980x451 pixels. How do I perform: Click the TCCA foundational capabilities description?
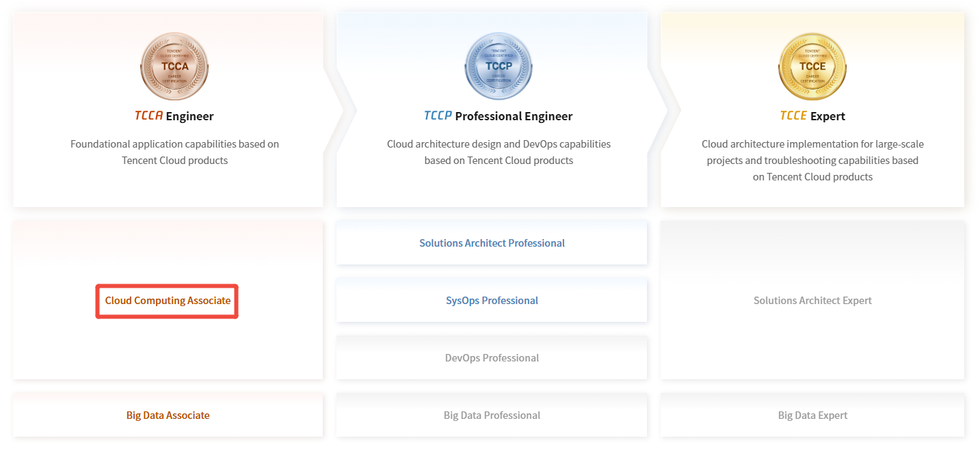coord(174,152)
